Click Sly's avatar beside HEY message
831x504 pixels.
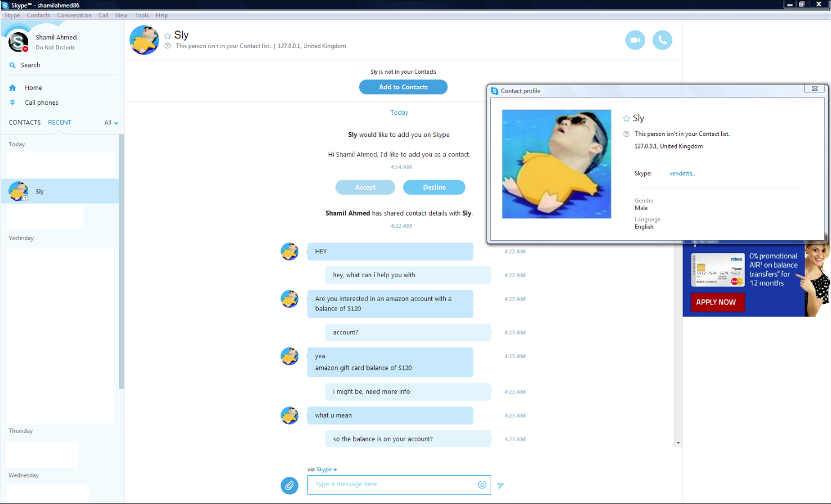(x=289, y=252)
